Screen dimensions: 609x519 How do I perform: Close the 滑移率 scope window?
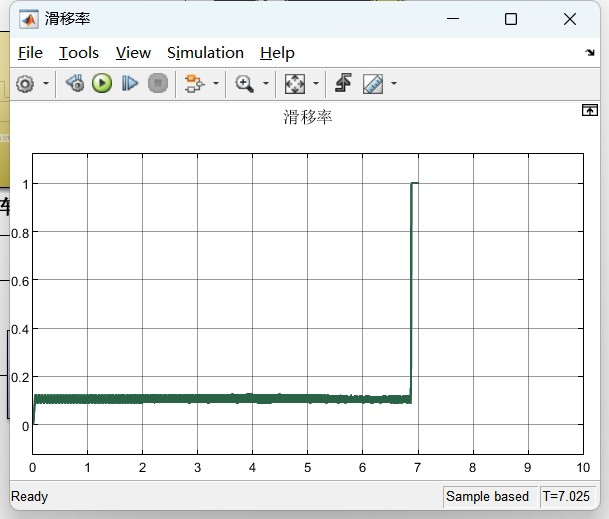(x=570, y=19)
